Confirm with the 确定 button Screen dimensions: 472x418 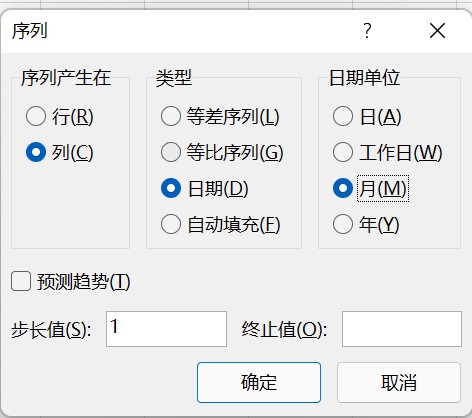coord(259,382)
